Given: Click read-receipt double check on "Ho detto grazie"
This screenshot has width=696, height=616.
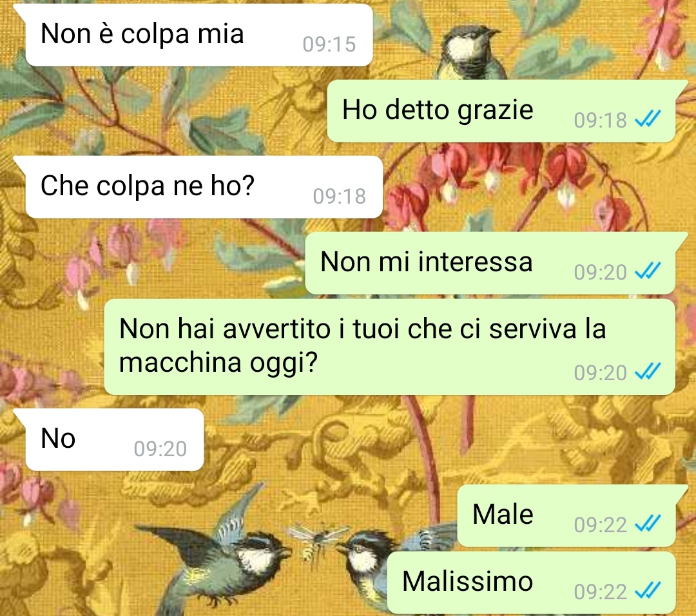Looking at the screenshot, I should 648,119.
